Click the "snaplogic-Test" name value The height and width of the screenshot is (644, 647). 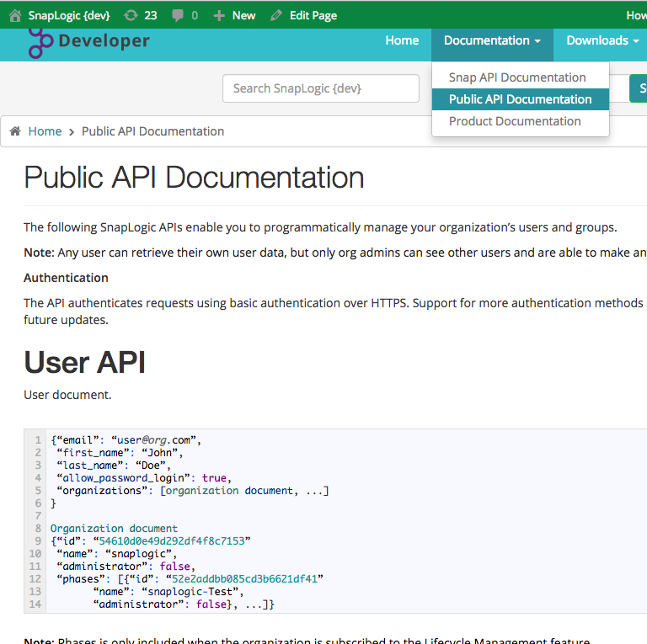[190, 592]
